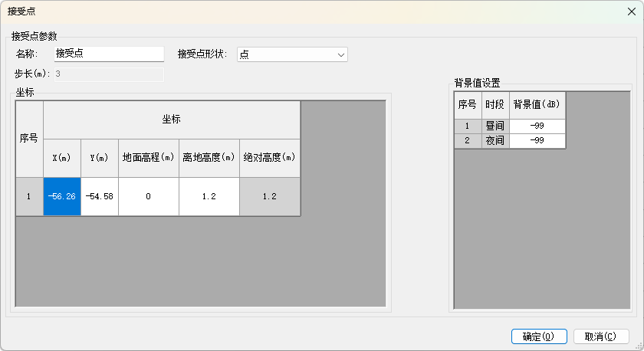Click row 1 header in 背景值设置 table

468,126
